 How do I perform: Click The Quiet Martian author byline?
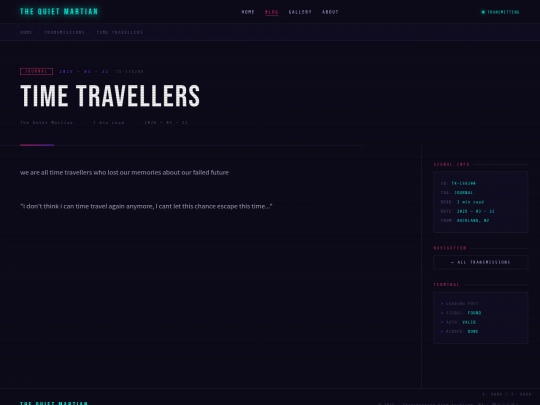(46, 123)
